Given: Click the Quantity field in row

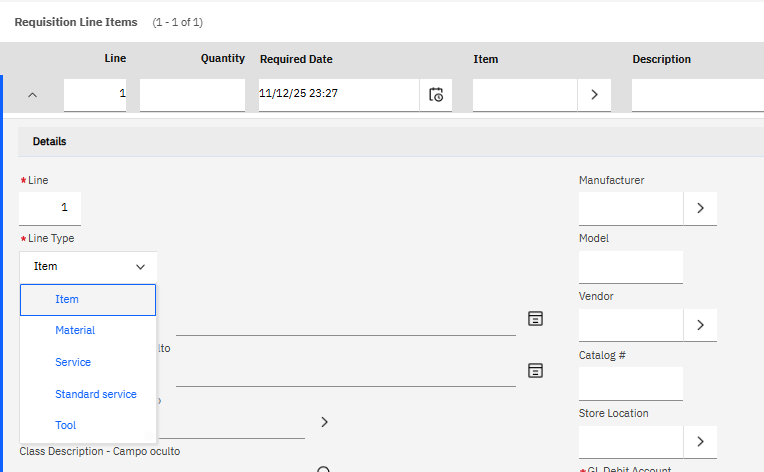Looking at the screenshot, I should point(192,95).
